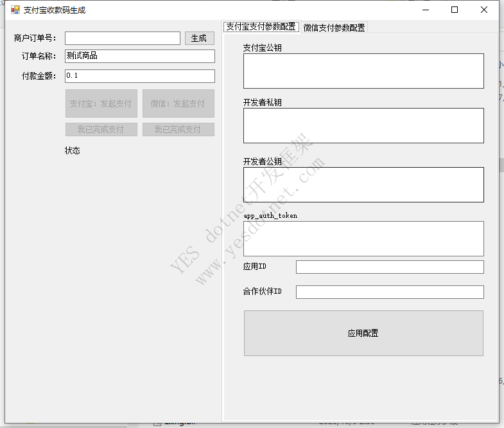The image size is (504, 428).
Task: Click 微信：发起支付 button
Action: tap(178, 103)
